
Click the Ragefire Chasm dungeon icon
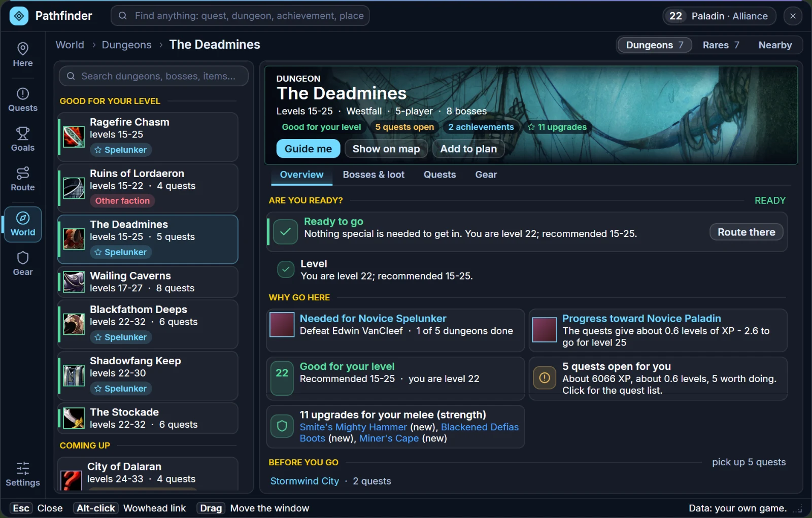click(74, 137)
